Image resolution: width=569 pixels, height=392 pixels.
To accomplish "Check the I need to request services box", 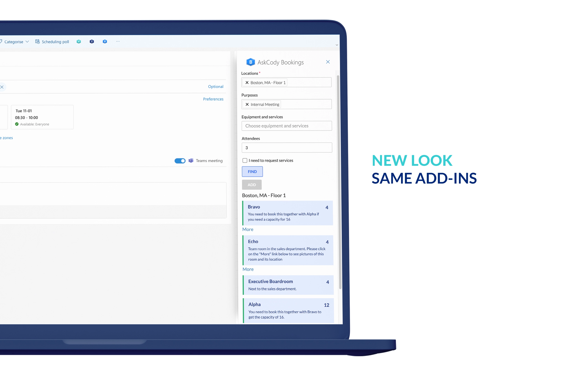I will click(245, 160).
